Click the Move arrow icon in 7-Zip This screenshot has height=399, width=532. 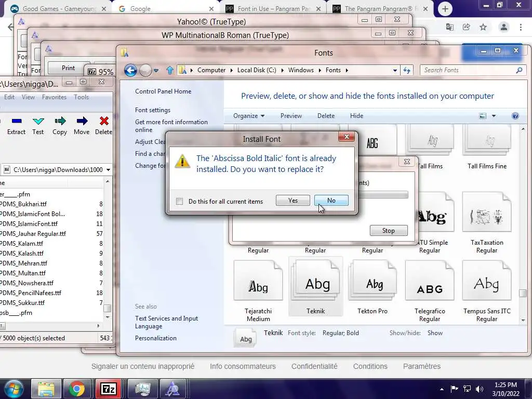click(x=82, y=121)
